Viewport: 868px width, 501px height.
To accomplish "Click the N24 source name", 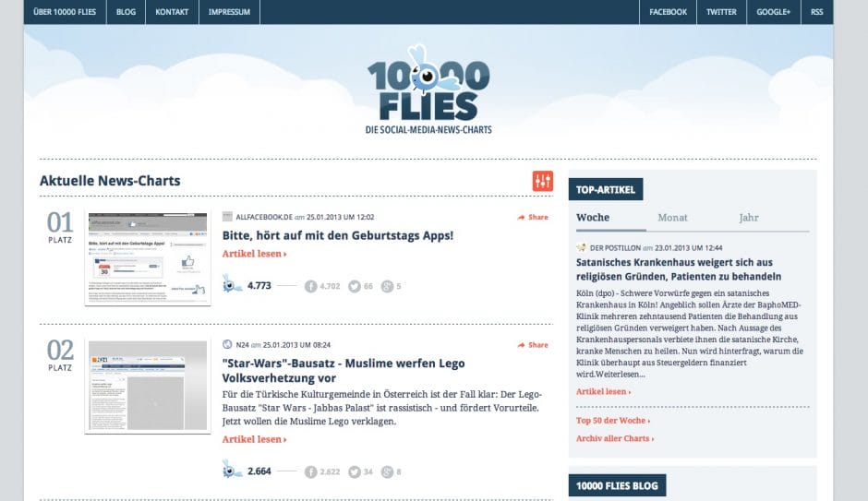I will coord(243,344).
